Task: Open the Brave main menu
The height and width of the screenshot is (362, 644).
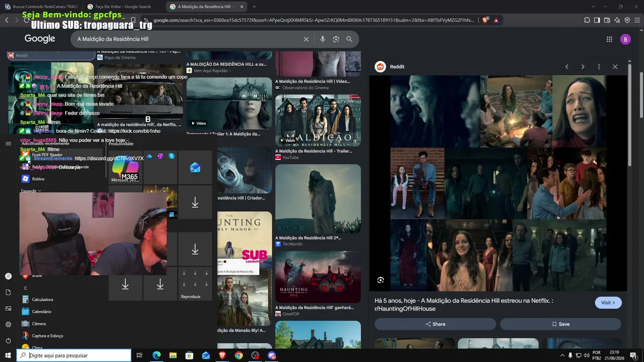Action: tap(637, 20)
